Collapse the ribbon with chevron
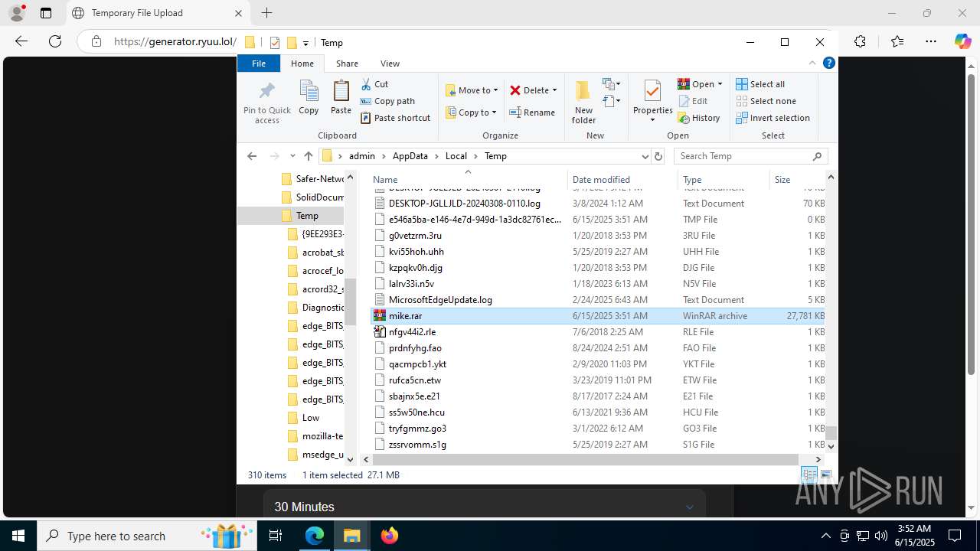Image resolution: width=980 pixels, height=551 pixels. 812,64
